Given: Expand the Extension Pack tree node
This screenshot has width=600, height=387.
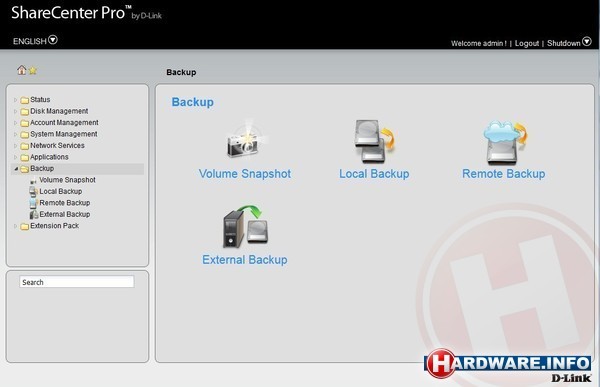Looking at the screenshot, I should 16,226.
